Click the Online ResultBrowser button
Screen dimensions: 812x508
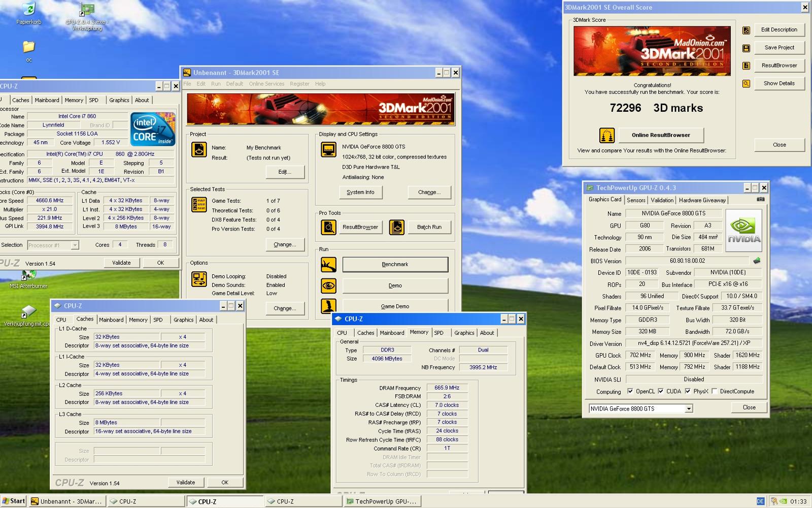click(x=661, y=135)
